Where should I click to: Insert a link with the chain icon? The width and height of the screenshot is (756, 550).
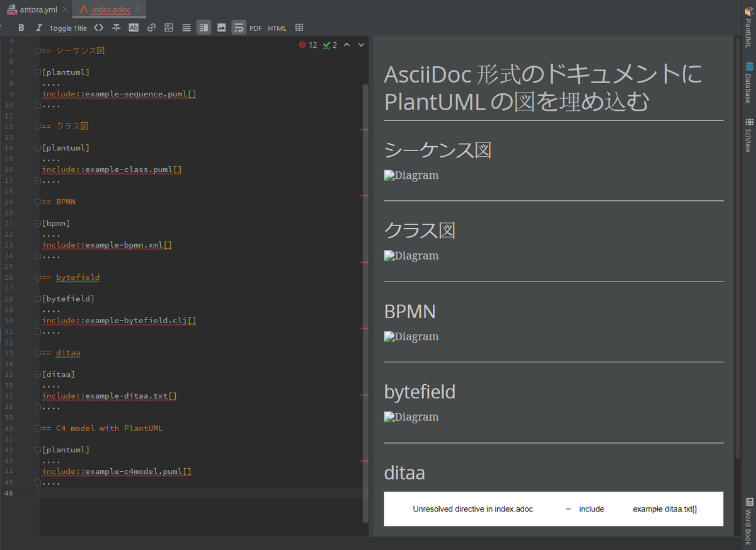[x=151, y=28]
